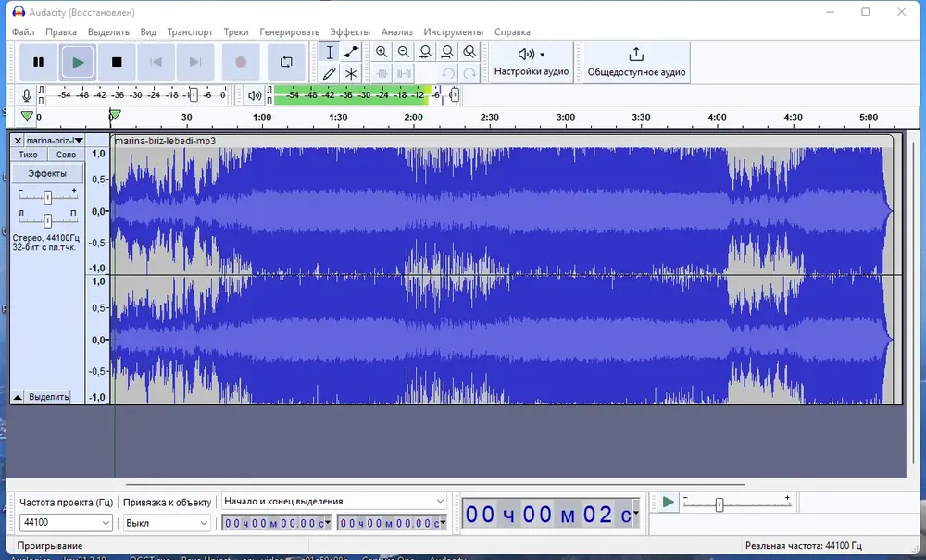Image resolution: width=926 pixels, height=560 pixels.
Task: Open the audio position format arrow
Action: tap(636, 512)
